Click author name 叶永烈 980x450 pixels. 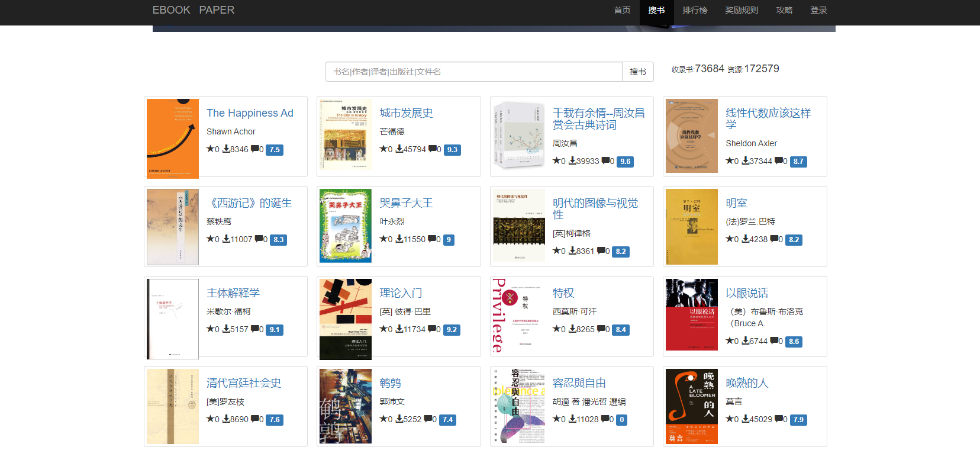pos(392,221)
